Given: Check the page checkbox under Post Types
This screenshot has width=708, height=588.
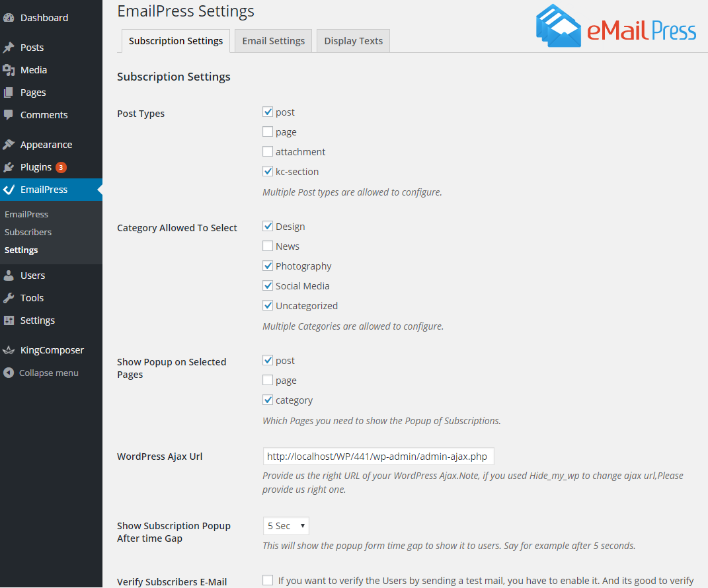Looking at the screenshot, I should [x=268, y=131].
